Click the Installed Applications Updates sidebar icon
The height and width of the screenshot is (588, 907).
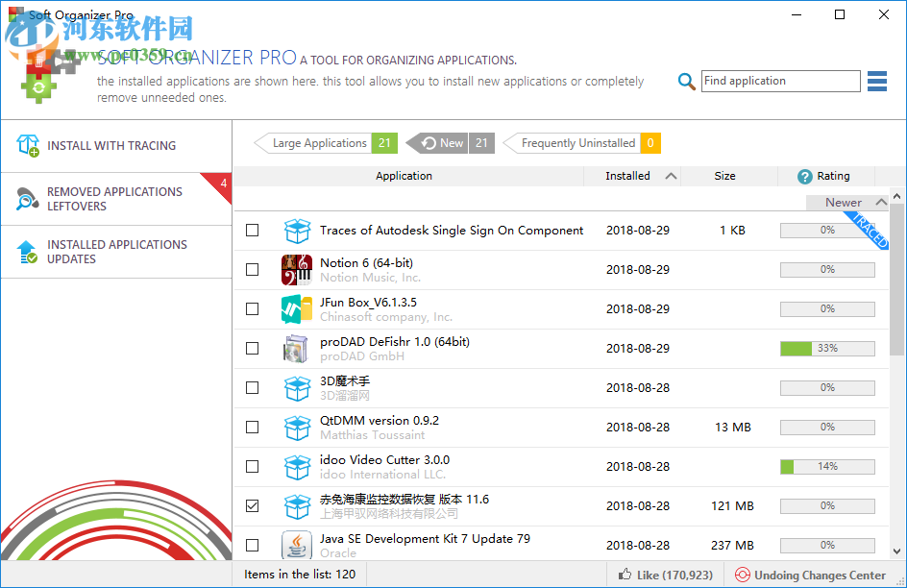click(24, 252)
